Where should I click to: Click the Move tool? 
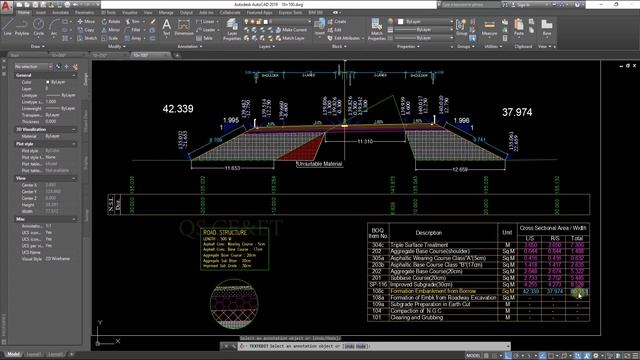[86, 21]
